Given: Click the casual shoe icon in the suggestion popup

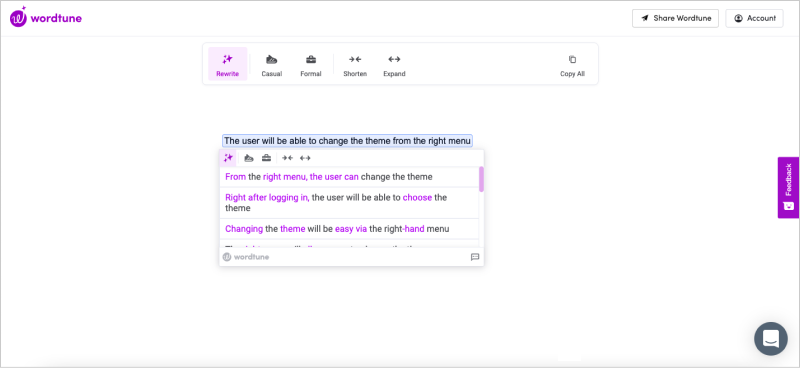Looking at the screenshot, I should tap(249, 158).
